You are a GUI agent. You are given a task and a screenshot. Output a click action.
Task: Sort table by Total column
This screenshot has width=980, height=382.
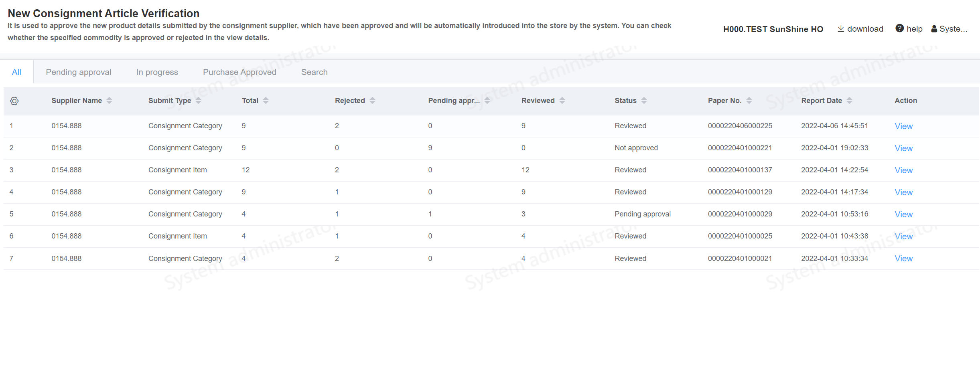266,101
